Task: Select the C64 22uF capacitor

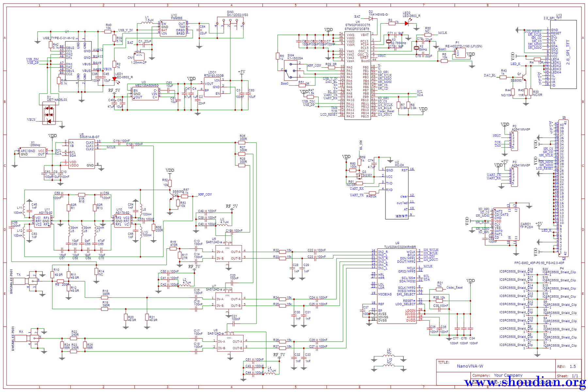Action: point(199,30)
